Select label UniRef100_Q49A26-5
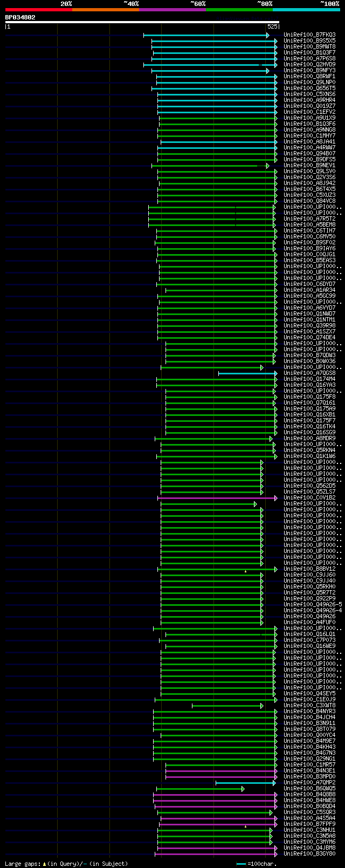 click(x=313, y=605)
